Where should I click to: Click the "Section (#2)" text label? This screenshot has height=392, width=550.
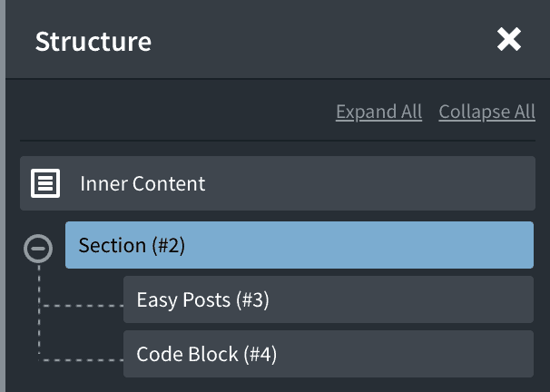pos(132,245)
